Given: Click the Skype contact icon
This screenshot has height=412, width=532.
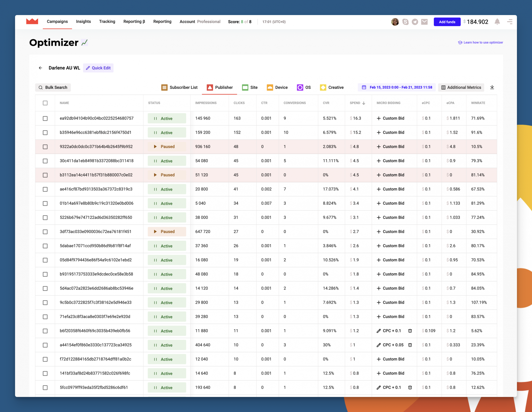Looking at the screenshot, I should pyautogui.click(x=405, y=22).
